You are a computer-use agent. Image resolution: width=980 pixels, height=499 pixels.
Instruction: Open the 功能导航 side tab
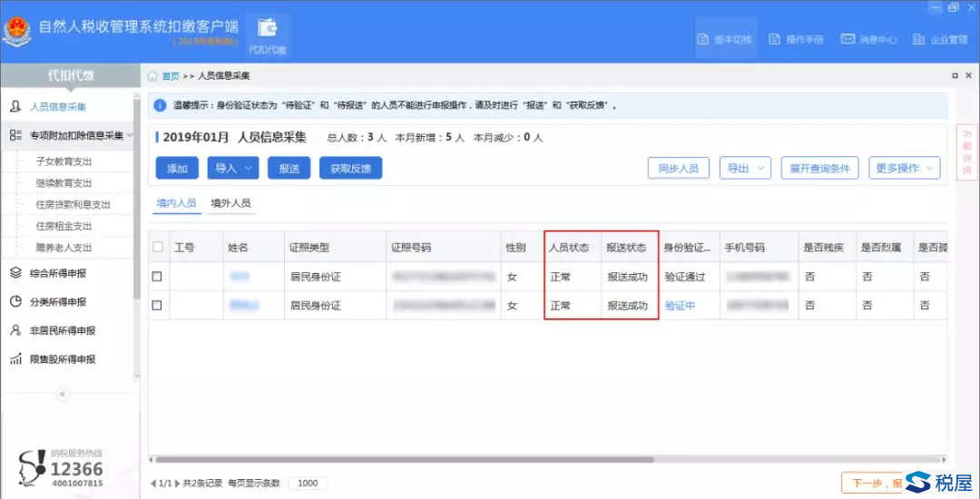pyautogui.click(x=967, y=152)
